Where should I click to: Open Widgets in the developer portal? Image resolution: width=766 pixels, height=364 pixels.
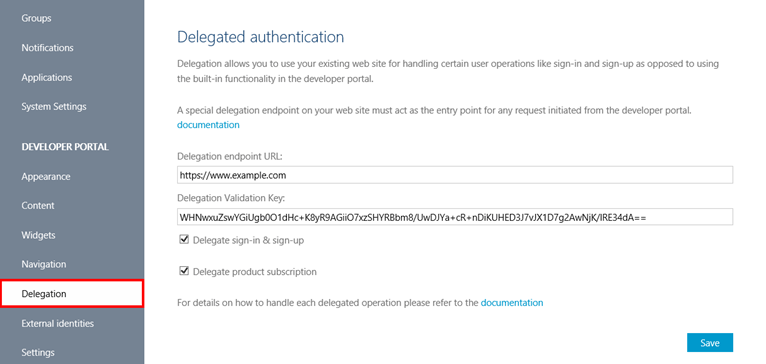pos(38,235)
